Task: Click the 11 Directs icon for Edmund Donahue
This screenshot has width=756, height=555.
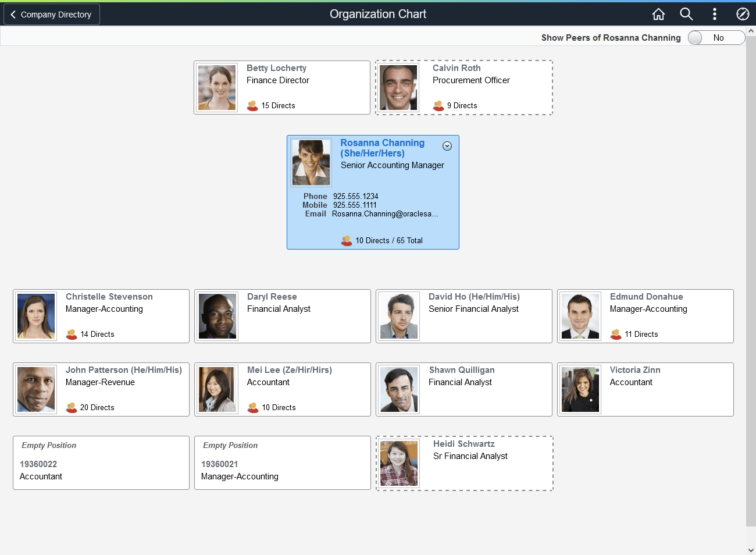Action: (x=615, y=335)
